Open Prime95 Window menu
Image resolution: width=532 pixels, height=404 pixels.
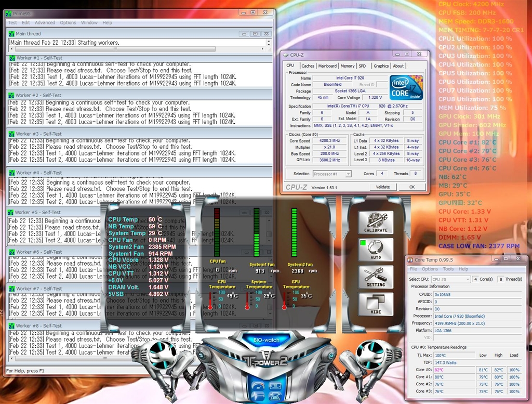[x=89, y=23]
